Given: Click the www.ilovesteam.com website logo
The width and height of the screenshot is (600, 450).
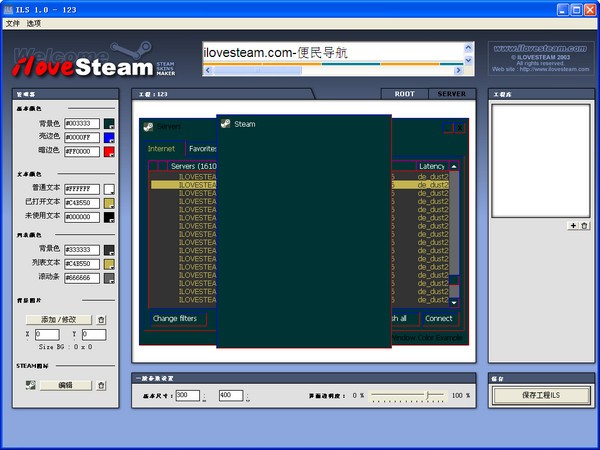Looking at the screenshot, I should tap(540, 49).
